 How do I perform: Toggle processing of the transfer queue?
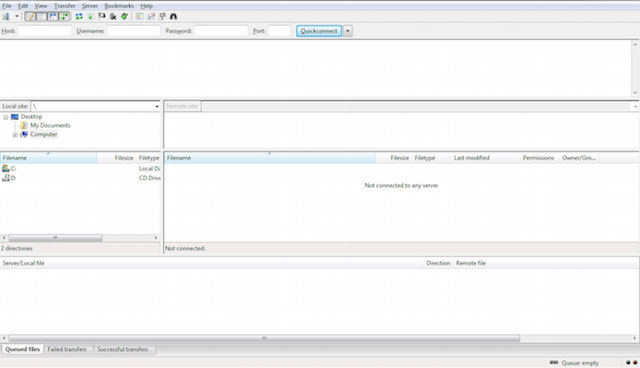pyautogui.click(x=91, y=16)
